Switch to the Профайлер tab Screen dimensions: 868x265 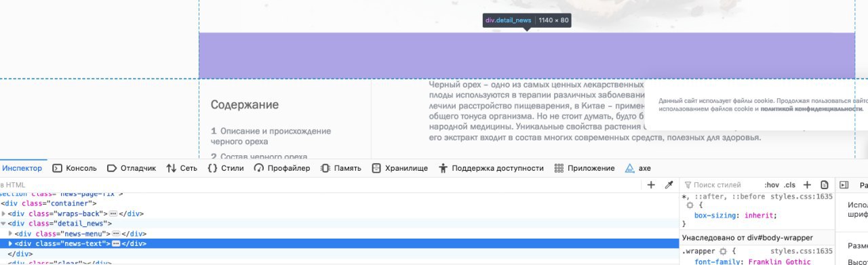[282, 168]
